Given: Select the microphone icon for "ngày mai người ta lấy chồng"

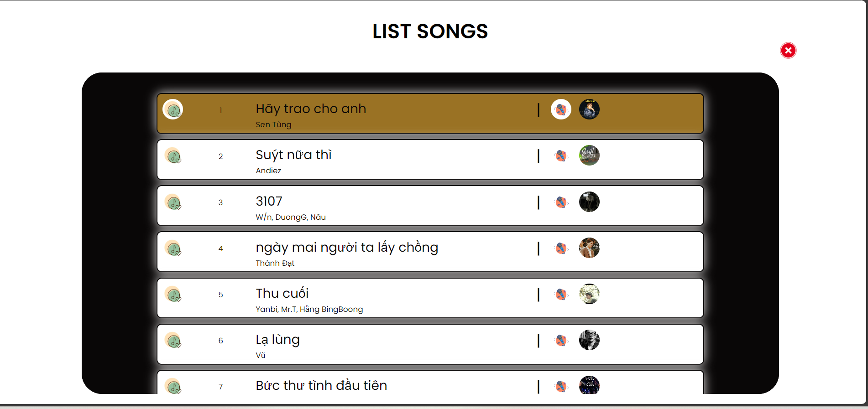Looking at the screenshot, I should 561,248.
